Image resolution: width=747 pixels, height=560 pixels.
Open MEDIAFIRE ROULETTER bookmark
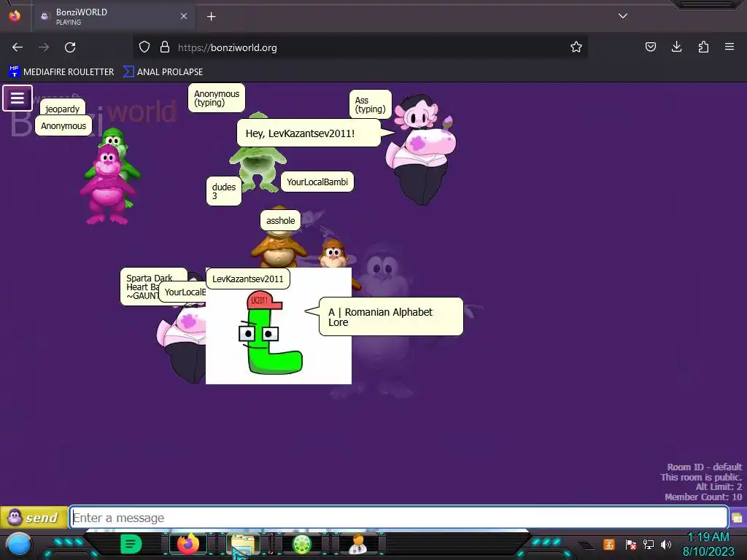click(x=61, y=72)
